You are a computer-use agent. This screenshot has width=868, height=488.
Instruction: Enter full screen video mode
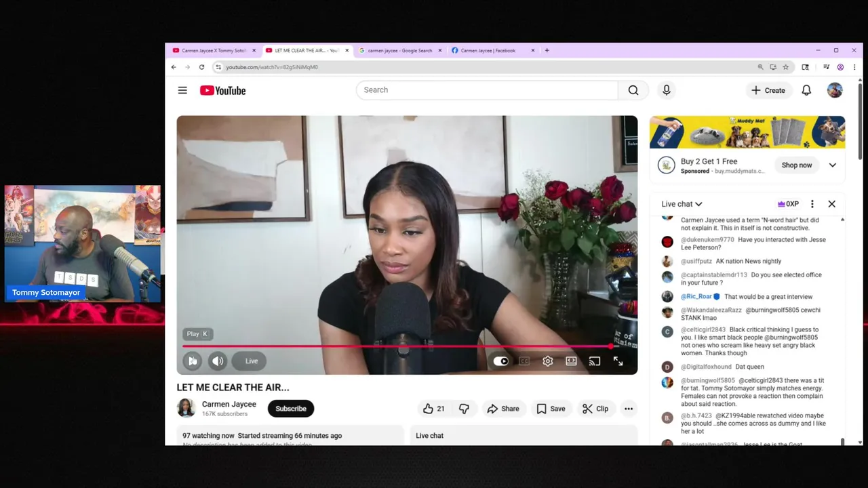pos(618,361)
